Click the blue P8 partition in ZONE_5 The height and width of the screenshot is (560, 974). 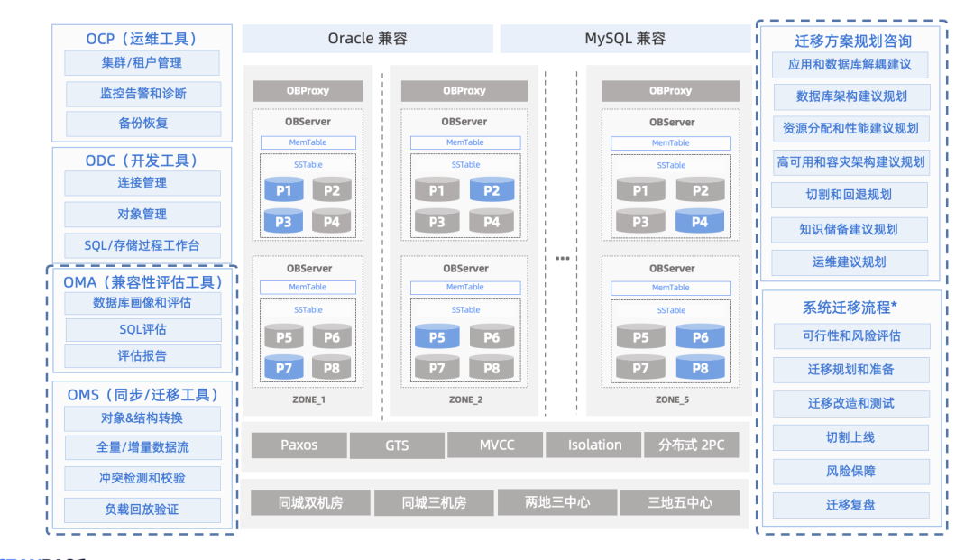click(700, 368)
